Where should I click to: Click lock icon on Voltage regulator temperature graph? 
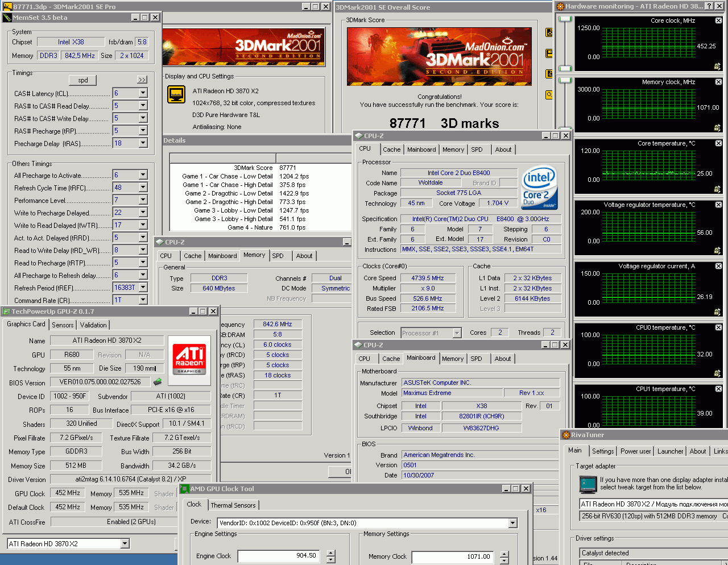[x=717, y=250]
